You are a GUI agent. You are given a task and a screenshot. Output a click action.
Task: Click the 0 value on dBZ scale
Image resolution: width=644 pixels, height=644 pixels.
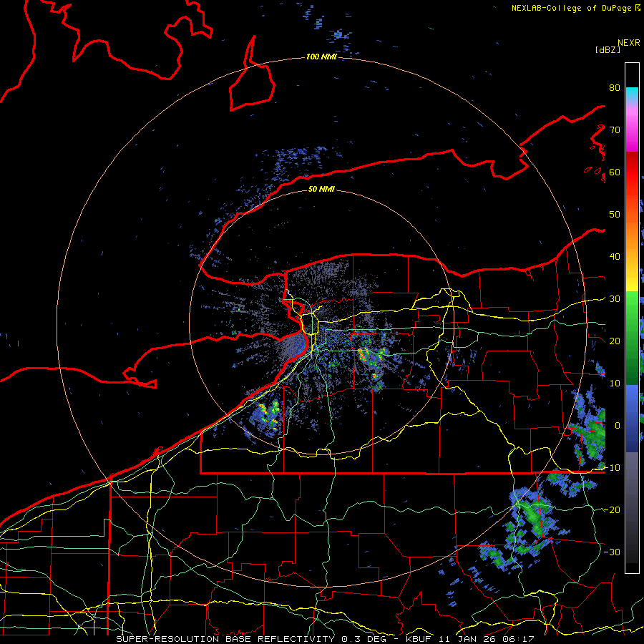[x=618, y=426]
